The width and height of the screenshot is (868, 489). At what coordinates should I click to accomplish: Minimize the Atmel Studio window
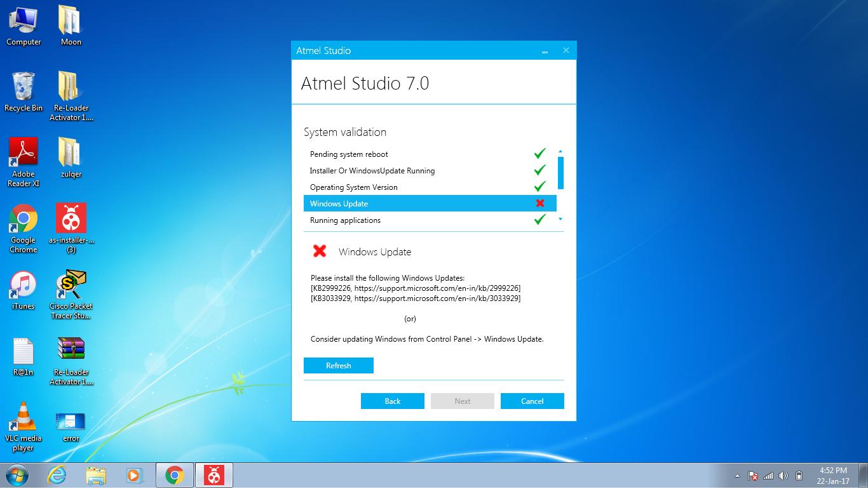point(545,51)
